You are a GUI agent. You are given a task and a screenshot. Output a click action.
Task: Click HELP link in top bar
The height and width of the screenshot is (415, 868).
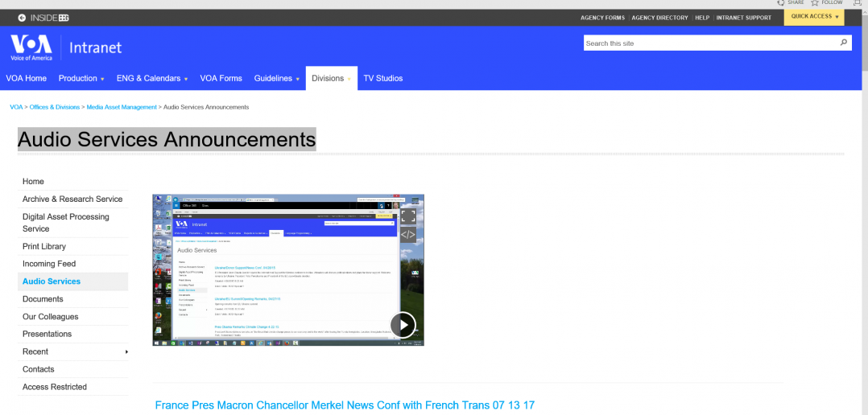pos(702,18)
